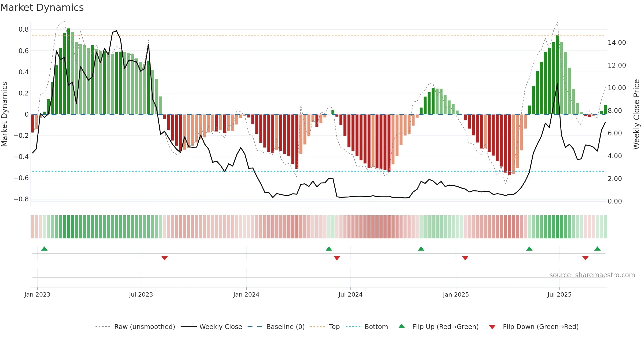Viewport: 644px width, 362px height.
Task: Click the last green flip-up triangle after Jul 2025
Action: 597,249
